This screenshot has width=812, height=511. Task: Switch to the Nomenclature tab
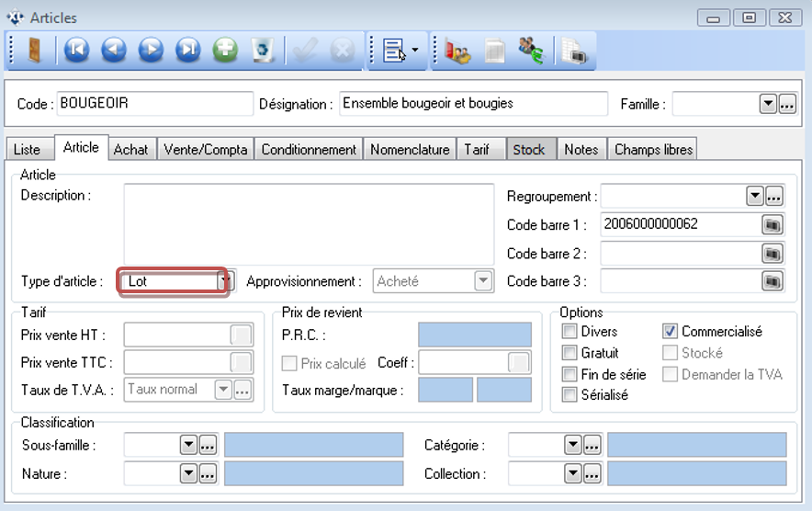click(410, 149)
